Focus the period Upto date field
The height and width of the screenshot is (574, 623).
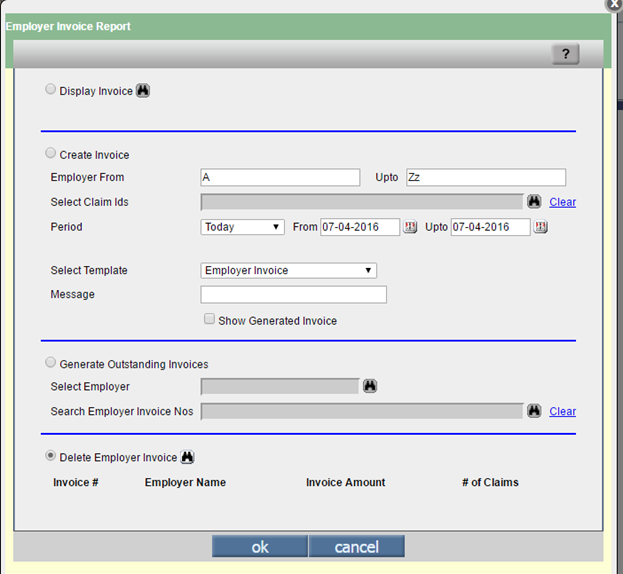pyautogui.click(x=491, y=227)
